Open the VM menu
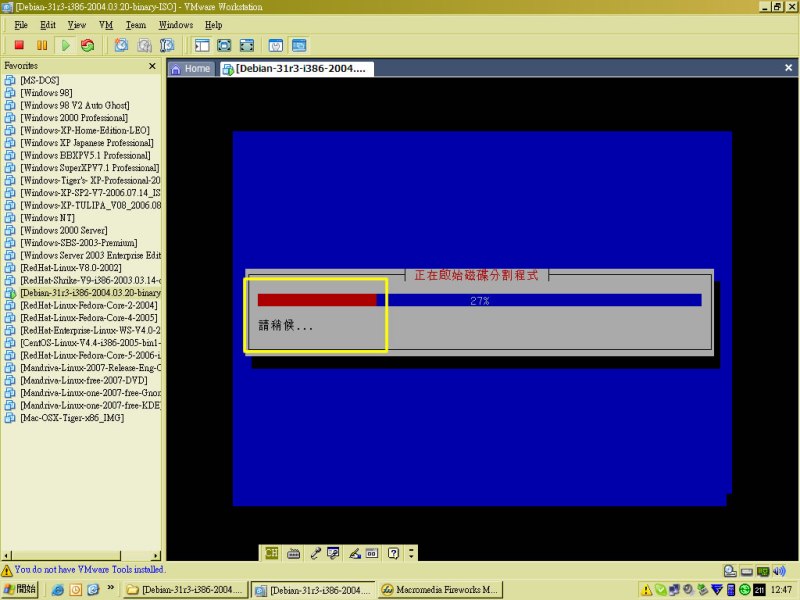 [105, 24]
